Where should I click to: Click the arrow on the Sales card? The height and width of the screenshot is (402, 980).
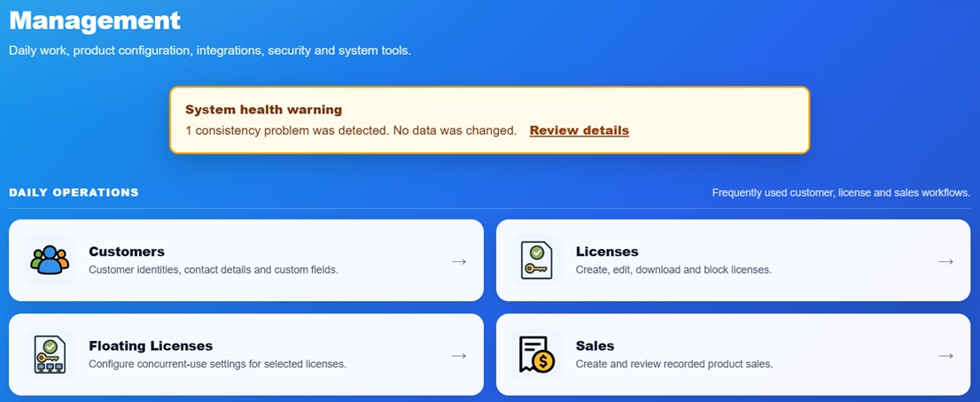[945, 355]
